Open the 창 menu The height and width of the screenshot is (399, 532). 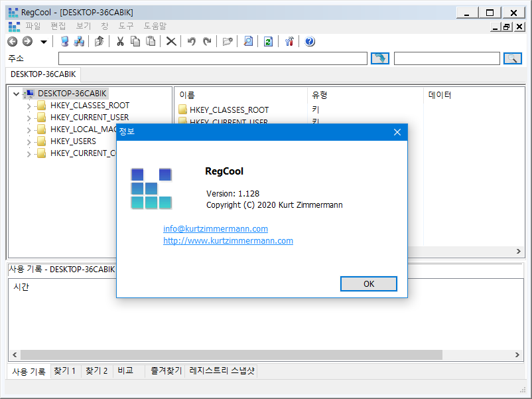105,26
